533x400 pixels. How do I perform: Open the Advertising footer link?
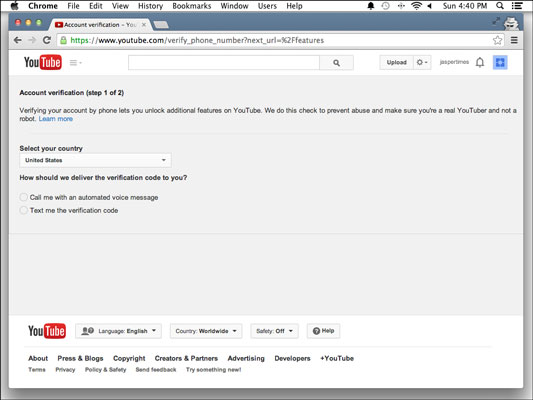(x=246, y=358)
